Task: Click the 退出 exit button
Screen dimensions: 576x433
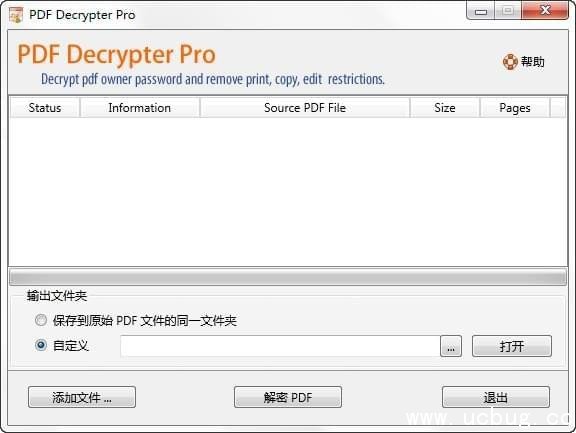Action: tap(496, 397)
